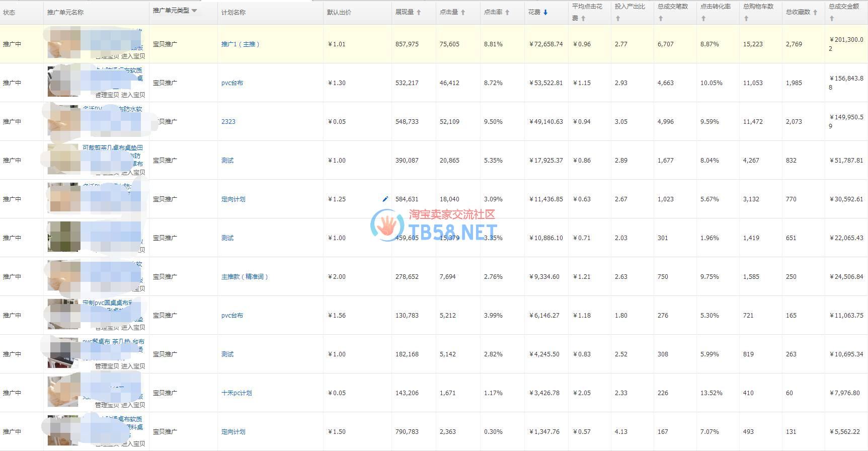Open the 主推款（精准词） plan link
The image size is (868, 451).
click(245, 277)
